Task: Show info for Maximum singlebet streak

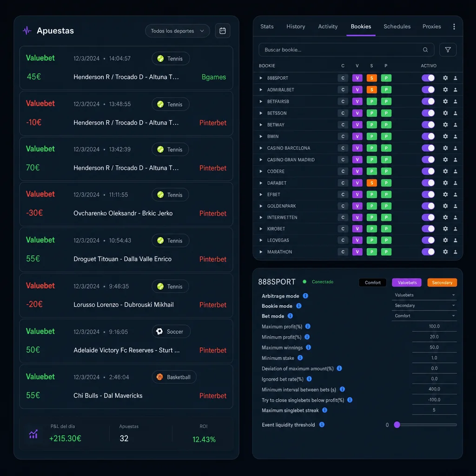Action: 324,410
